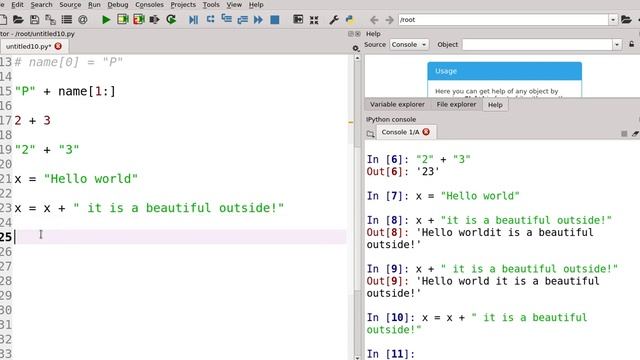Undock the editor pane
640x360 pixels.
(x=351, y=33)
